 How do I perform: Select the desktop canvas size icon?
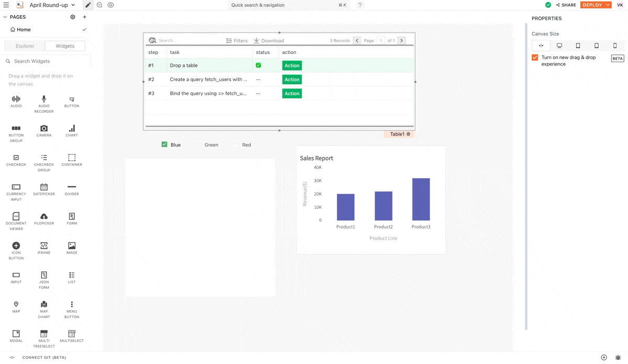[x=559, y=46]
